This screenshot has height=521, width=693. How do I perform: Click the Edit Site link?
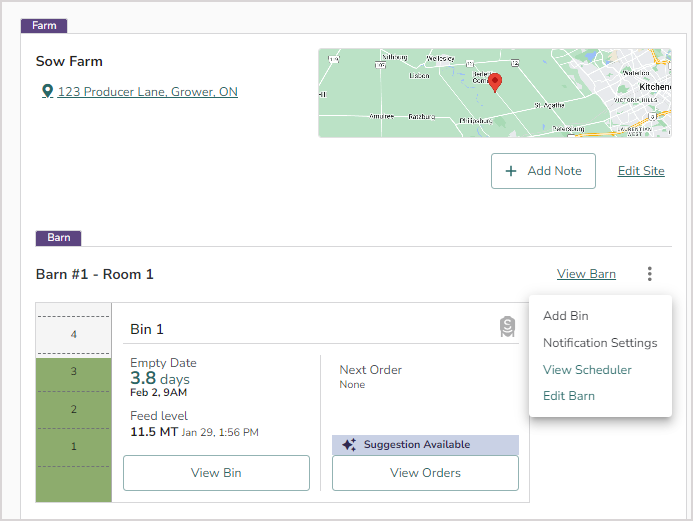641,171
